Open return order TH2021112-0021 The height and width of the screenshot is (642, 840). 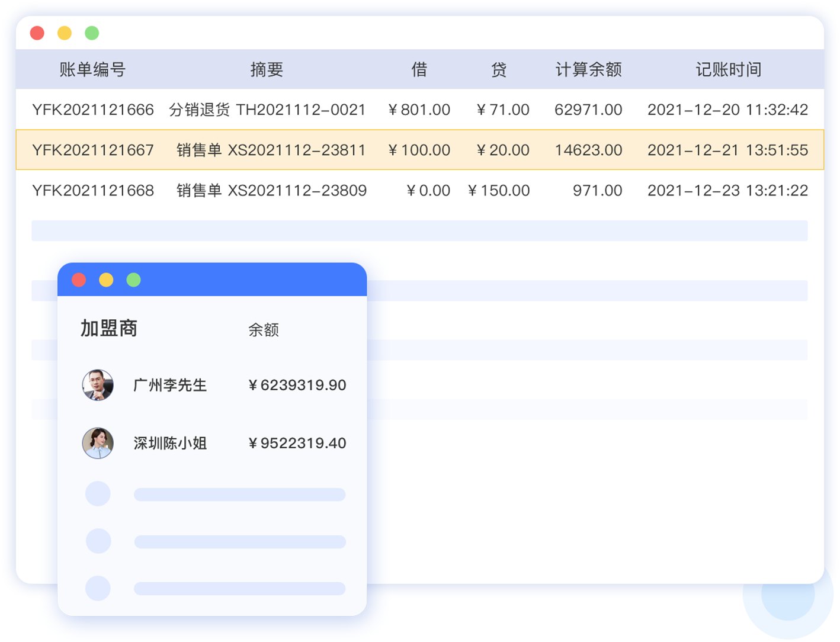click(300, 110)
